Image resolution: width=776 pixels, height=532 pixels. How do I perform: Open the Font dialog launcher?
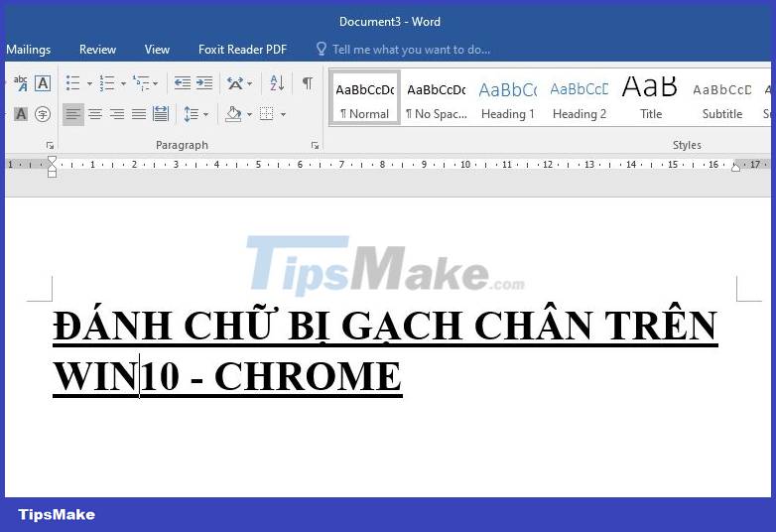click(50, 146)
